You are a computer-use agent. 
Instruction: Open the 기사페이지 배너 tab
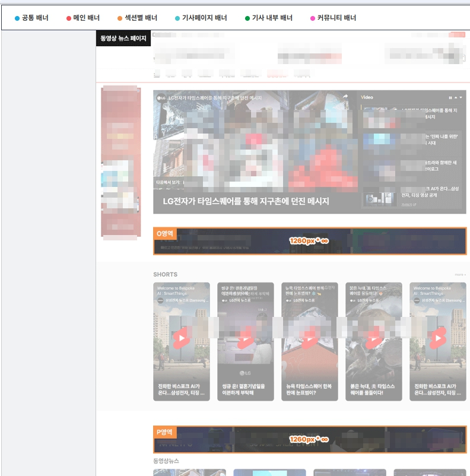[x=201, y=18]
